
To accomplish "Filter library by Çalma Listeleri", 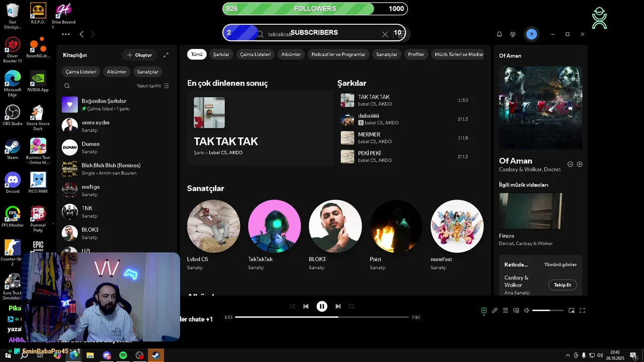I will coord(81,72).
